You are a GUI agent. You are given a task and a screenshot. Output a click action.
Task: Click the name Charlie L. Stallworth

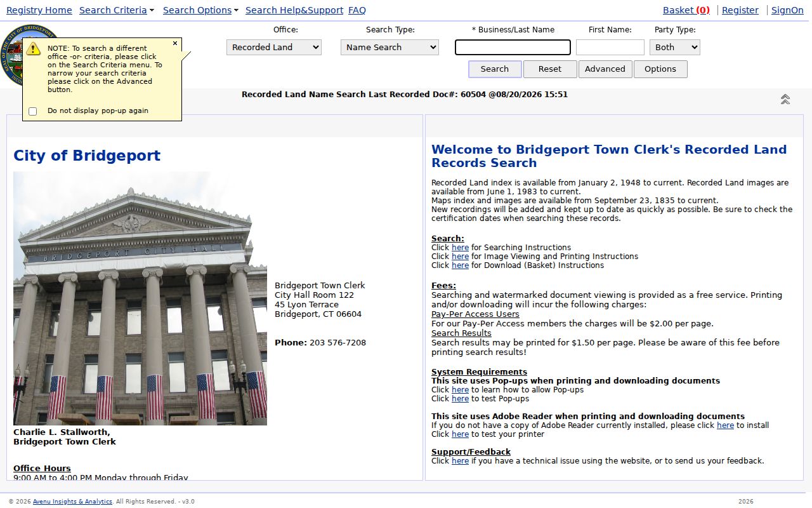click(62, 432)
